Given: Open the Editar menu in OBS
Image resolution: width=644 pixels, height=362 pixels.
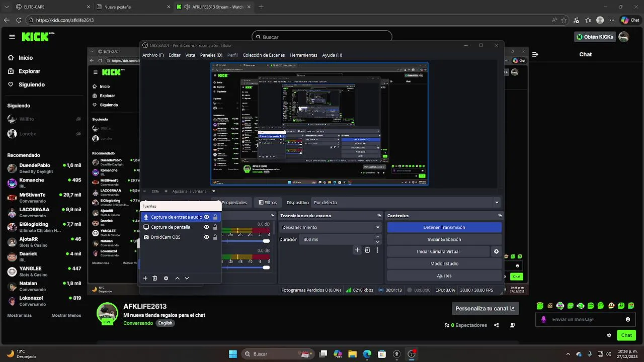Looking at the screenshot, I should pyautogui.click(x=175, y=55).
